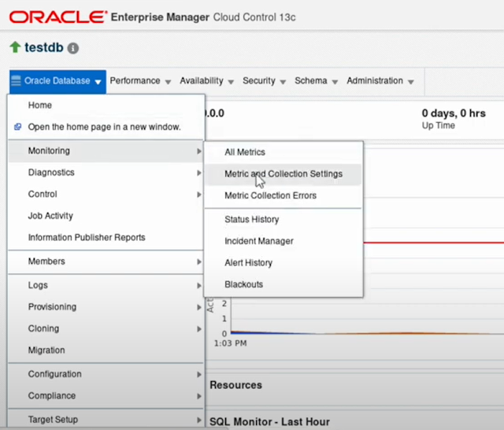
Task: Click Enterprise Manager Cloud Control 13c title
Action: tap(203, 17)
